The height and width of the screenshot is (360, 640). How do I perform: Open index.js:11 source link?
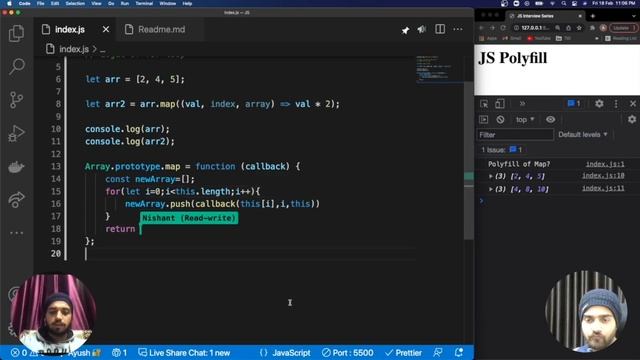point(603,188)
